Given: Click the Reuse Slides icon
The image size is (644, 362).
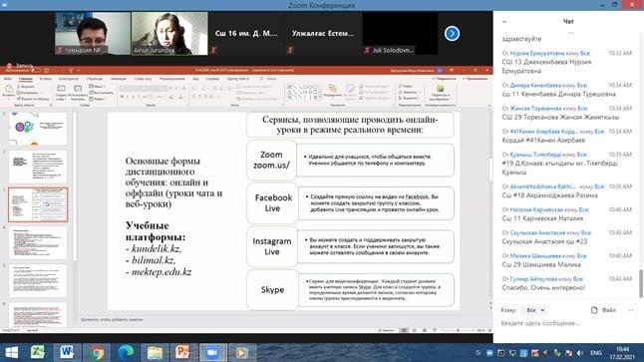Looking at the screenshot, I should pos(78,89).
